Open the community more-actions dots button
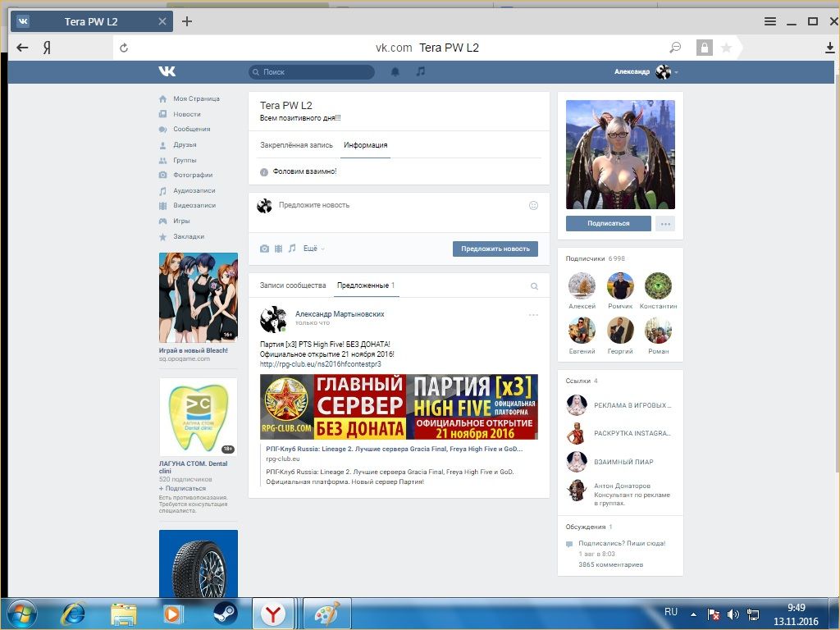 tap(665, 224)
